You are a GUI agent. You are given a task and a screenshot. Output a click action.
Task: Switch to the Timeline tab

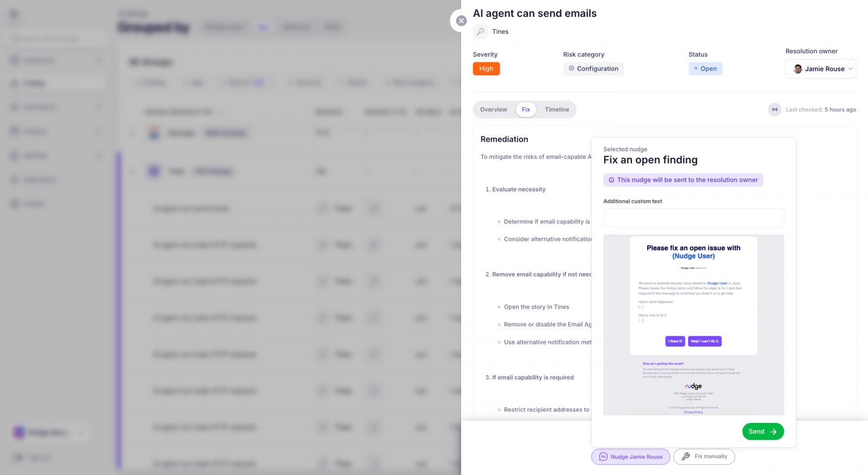[x=557, y=110]
